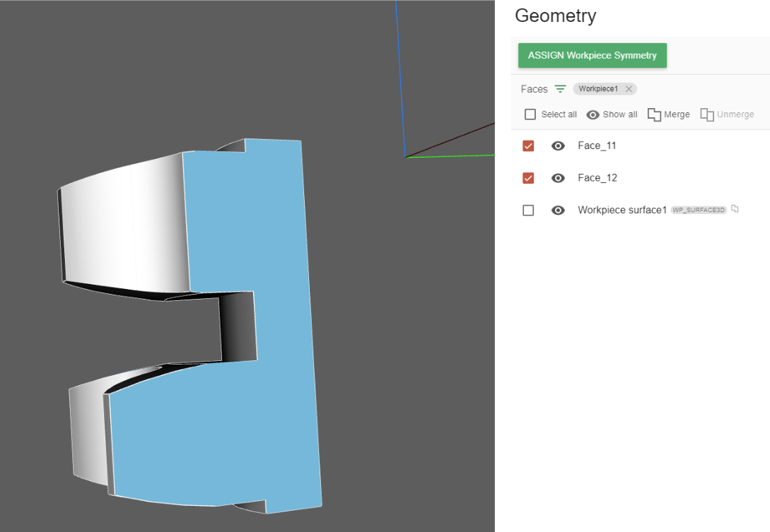This screenshot has height=532, width=770.
Task: Click the Show all eye icon
Action: pyautogui.click(x=593, y=114)
